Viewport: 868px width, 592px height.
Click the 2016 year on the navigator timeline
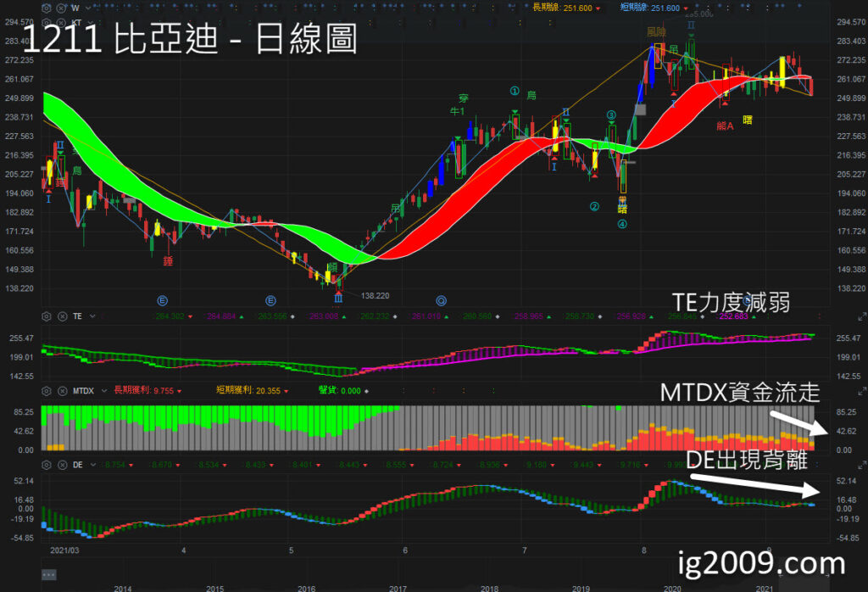[306, 588]
